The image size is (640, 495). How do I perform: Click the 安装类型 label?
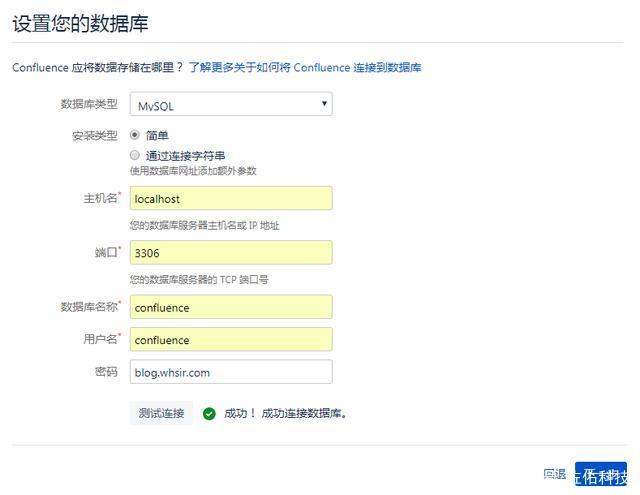coord(95,135)
